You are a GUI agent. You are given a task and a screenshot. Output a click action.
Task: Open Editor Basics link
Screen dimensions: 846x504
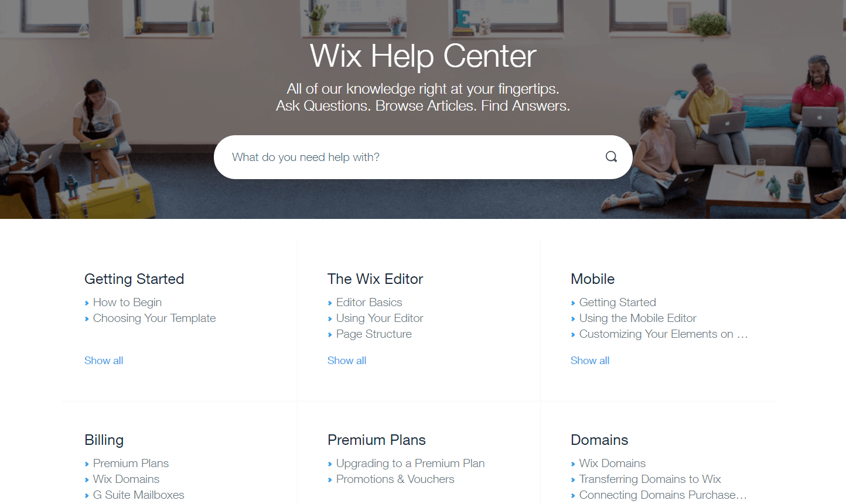coord(369,302)
